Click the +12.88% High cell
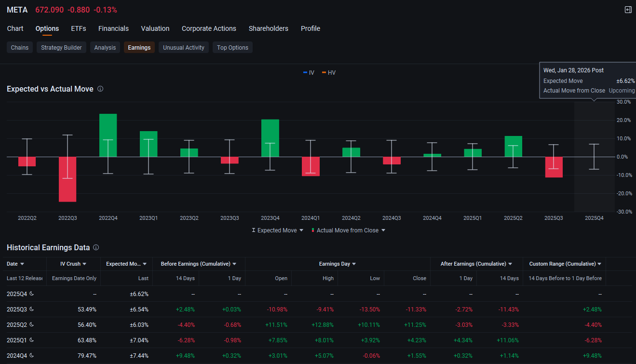Screen dimensions: 636x364 coord(322,324)
